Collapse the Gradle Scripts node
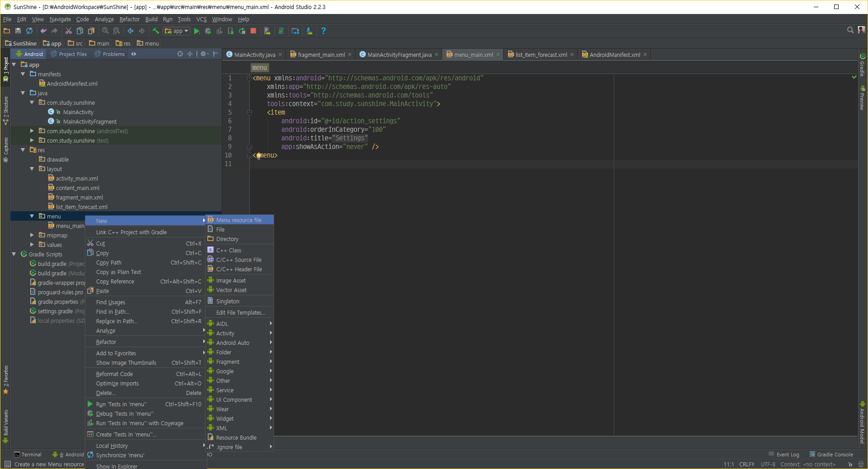 click(x=14, y=254)
